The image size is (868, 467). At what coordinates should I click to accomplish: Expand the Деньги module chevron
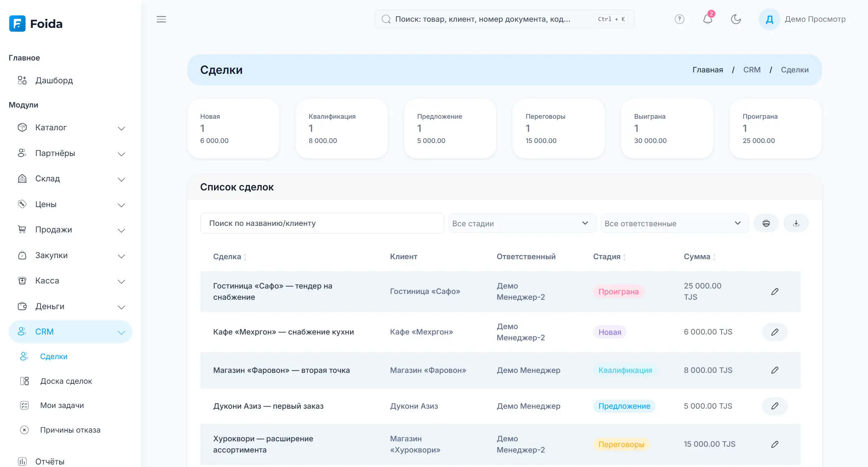[122, 307]
